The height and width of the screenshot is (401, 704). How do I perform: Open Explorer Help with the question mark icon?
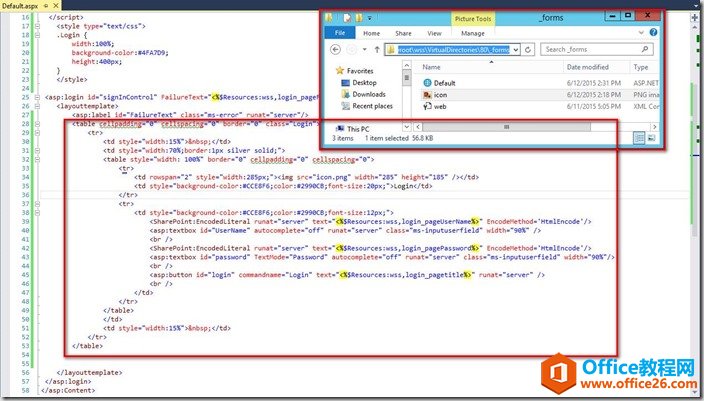click(653, 32)
